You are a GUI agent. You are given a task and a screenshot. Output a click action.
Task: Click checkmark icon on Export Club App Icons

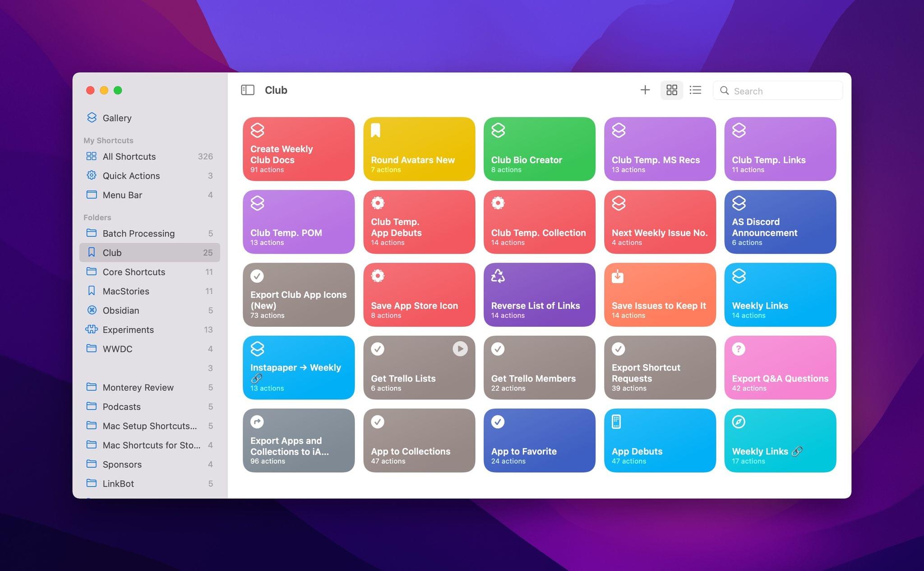(257, 276)
